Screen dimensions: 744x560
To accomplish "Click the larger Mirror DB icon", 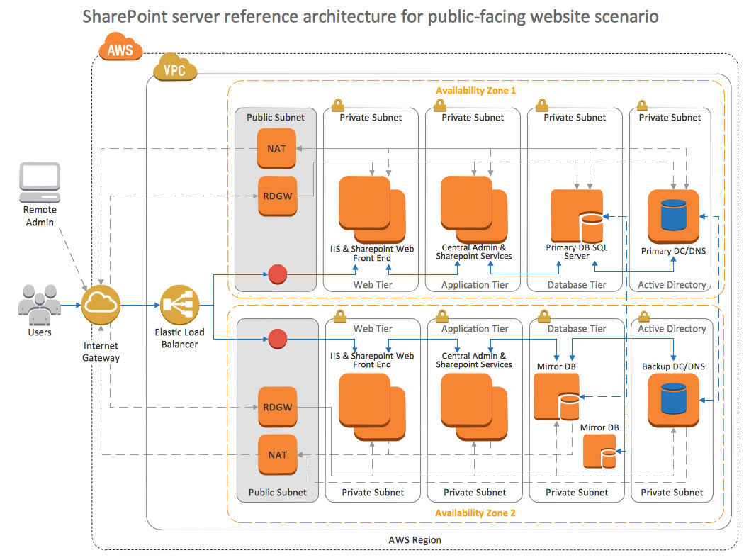I will 557,397.
